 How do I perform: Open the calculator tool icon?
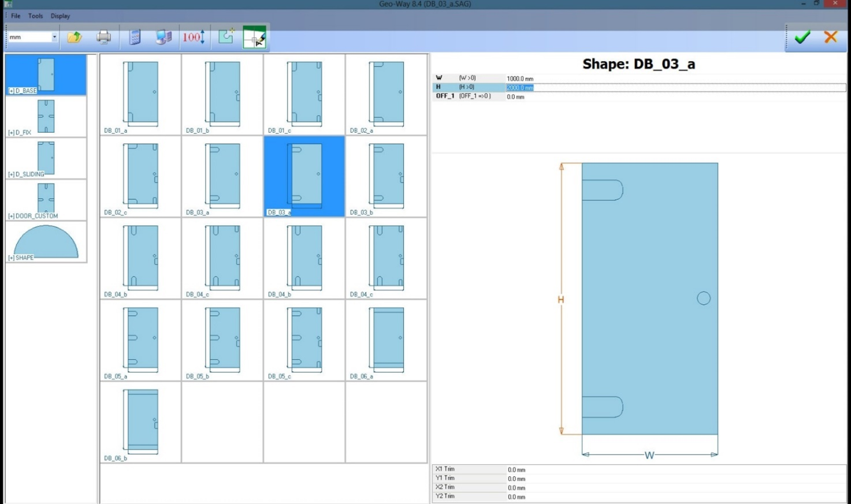pos(135,38)
